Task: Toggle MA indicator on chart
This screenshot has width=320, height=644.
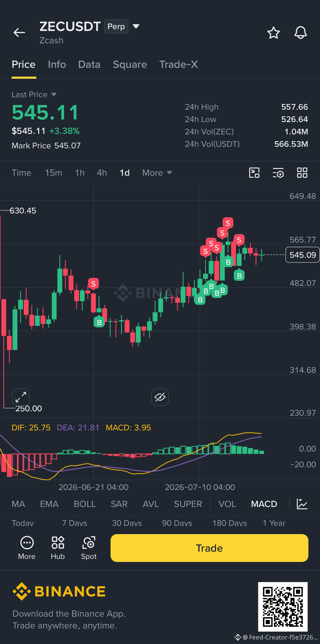Action: point(18,504)
